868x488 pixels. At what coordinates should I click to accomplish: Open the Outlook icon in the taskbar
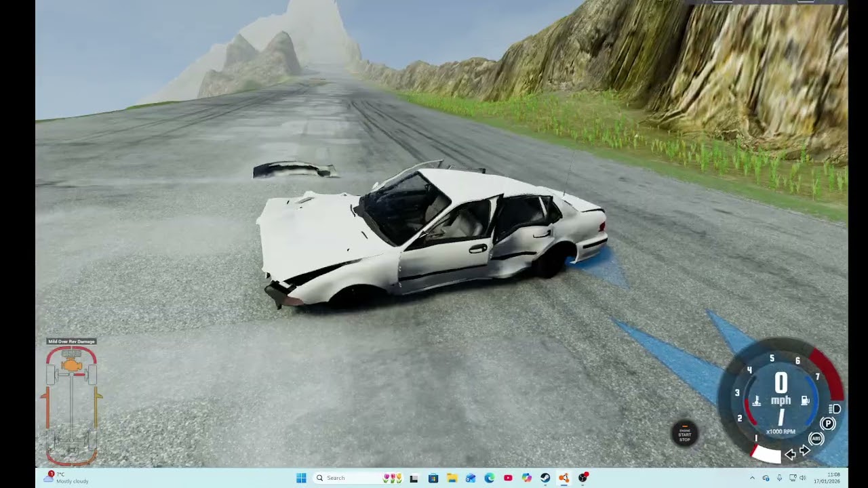click(471, 478)
